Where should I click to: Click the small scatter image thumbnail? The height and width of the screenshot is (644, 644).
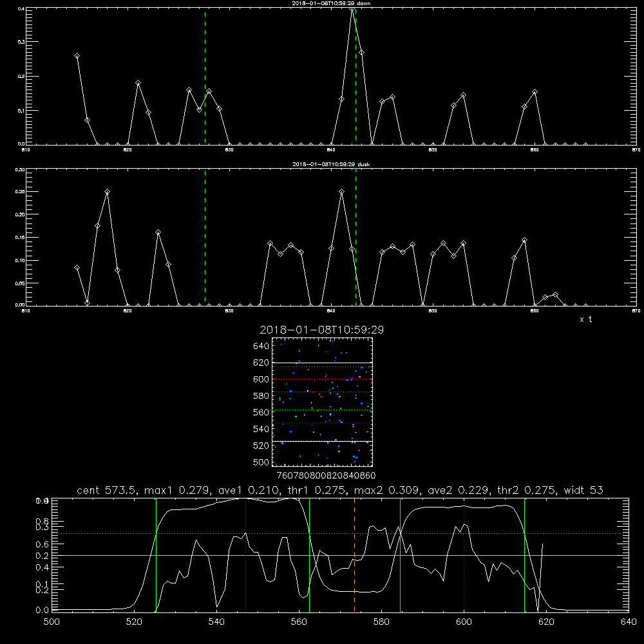322,402
